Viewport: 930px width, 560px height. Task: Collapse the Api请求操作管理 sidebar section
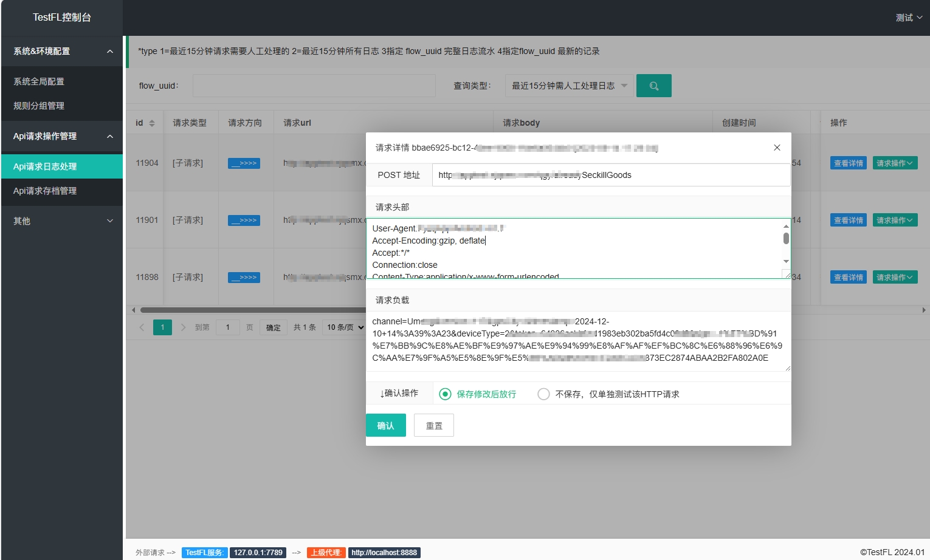(x=61, y=136)
